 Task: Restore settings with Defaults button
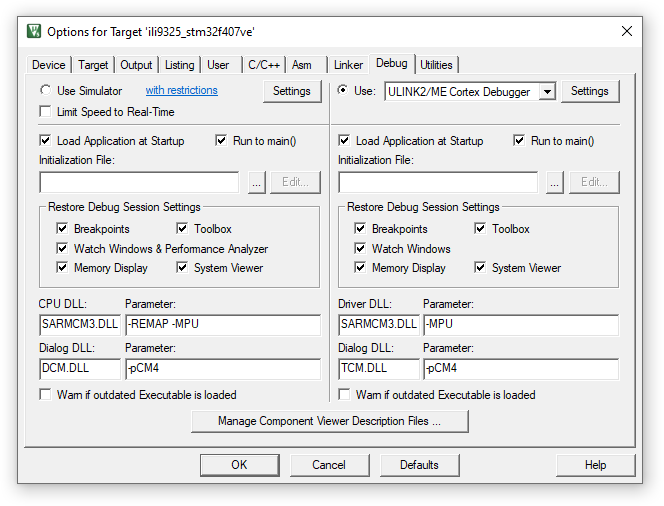(420, 465)
